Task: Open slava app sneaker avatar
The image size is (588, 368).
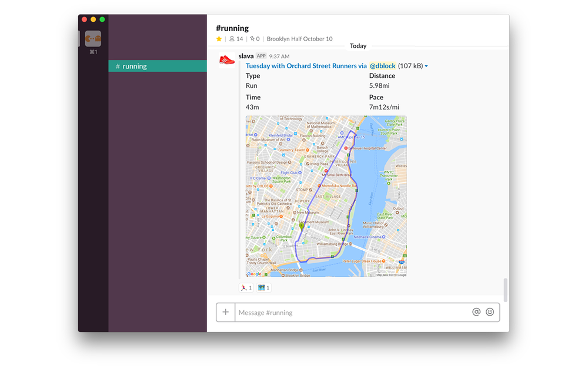Action: pos(227,59)
